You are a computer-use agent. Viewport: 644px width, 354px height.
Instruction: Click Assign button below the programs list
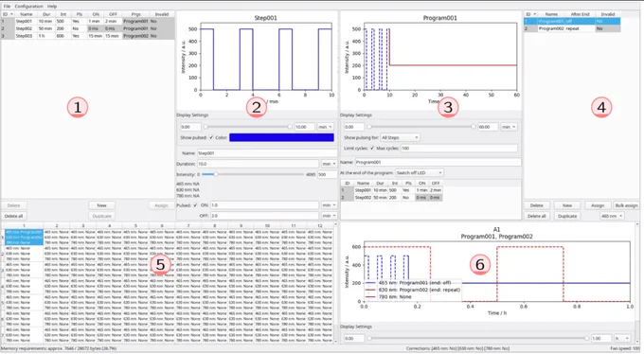pos(598,205)
